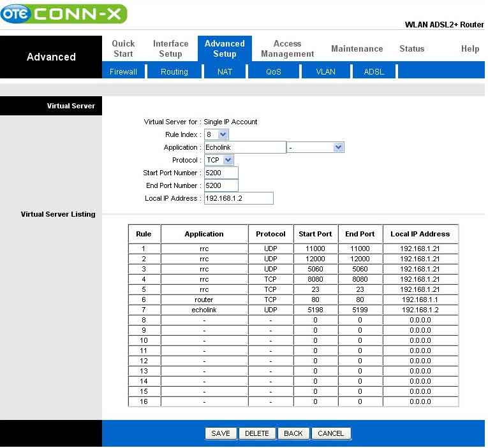Click the DELETE button
This screenshot has width=488, height=448.
coord(257,433)
